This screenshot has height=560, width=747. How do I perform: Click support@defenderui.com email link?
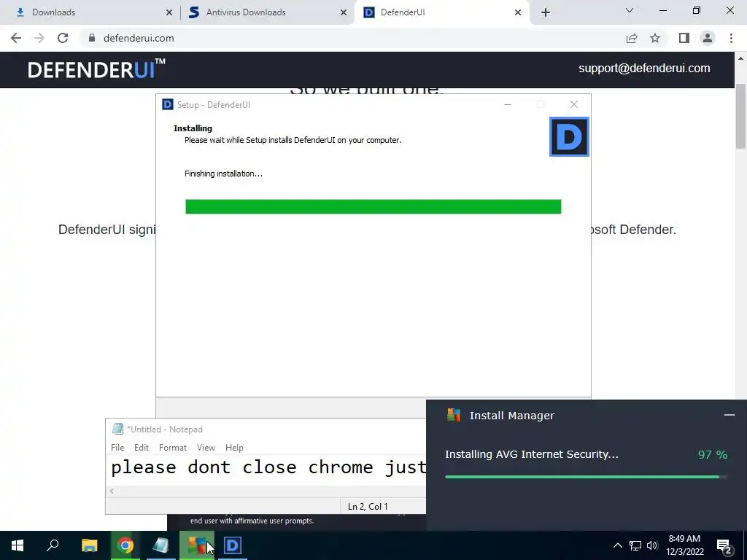[x=644, y=68]
